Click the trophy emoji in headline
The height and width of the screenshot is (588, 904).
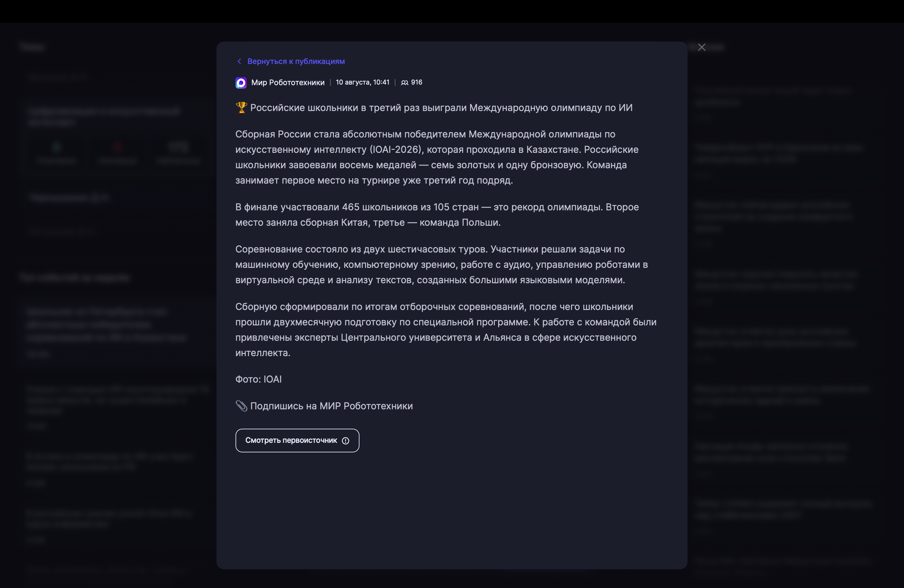(x=241, y=108)
